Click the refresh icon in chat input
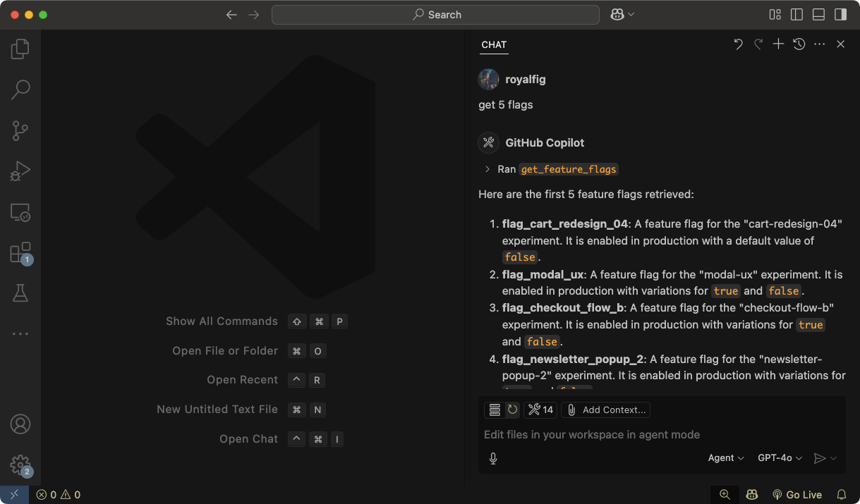This screenshot has width=860, height=504. [x=512, y=410]
